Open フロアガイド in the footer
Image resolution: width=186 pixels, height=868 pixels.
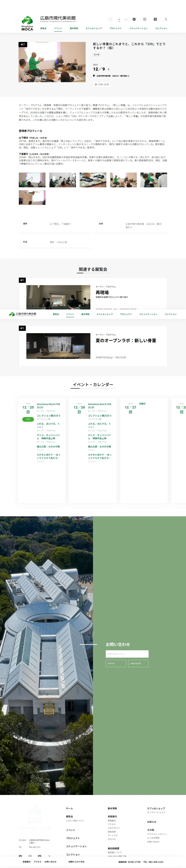point(114,828)
